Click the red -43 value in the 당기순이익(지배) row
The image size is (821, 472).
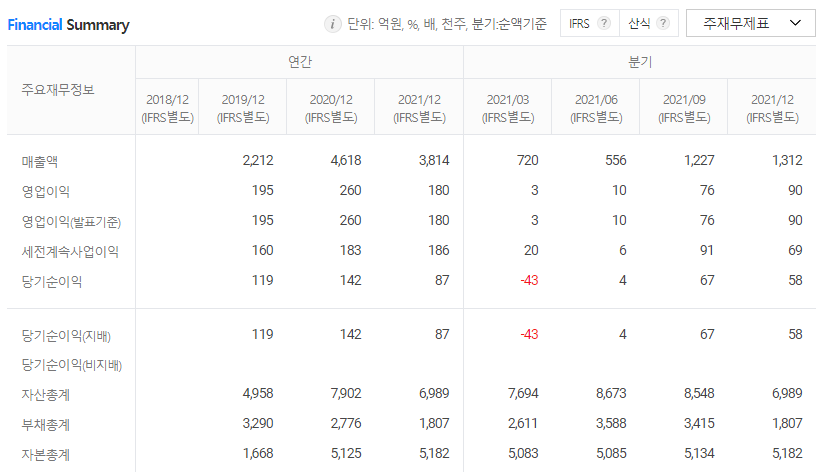529,334
